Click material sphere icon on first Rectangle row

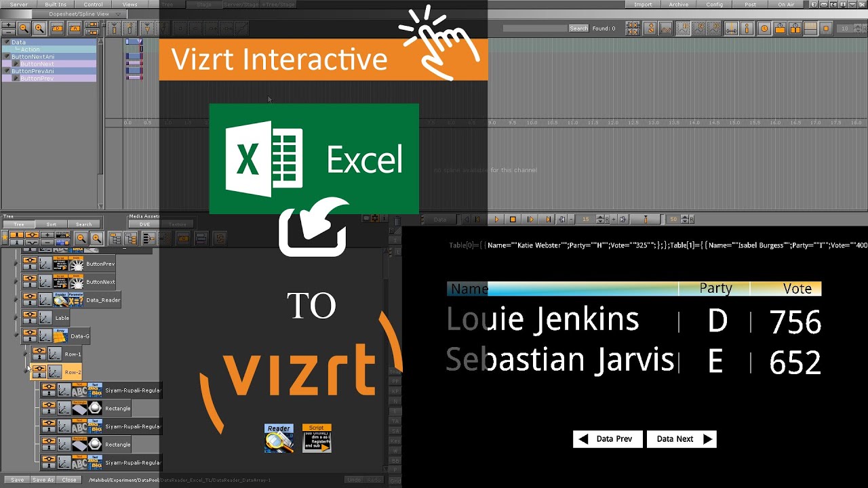95,408
